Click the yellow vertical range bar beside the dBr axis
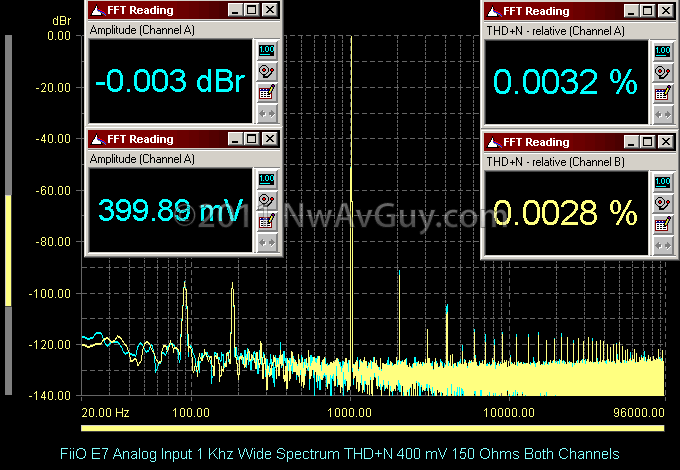The height and width of the screenshot is (470, 680). tap(8, 251)
